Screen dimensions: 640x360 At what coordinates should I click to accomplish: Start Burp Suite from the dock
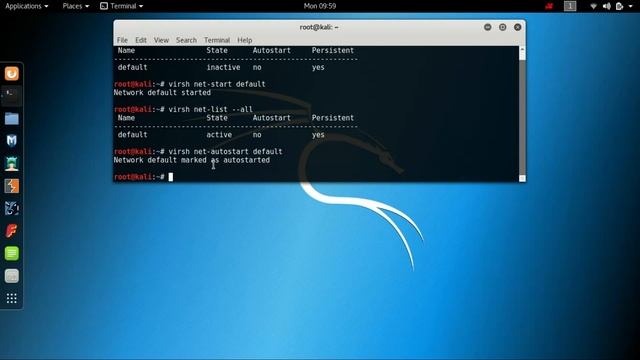pyautogui.click(x=12, y=186)
